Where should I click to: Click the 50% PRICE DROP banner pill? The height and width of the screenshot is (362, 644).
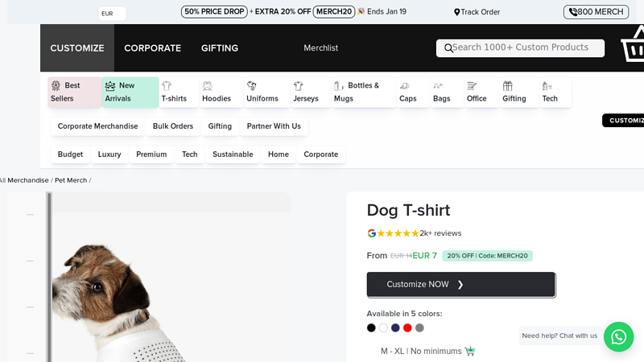(x=214, y=11)
